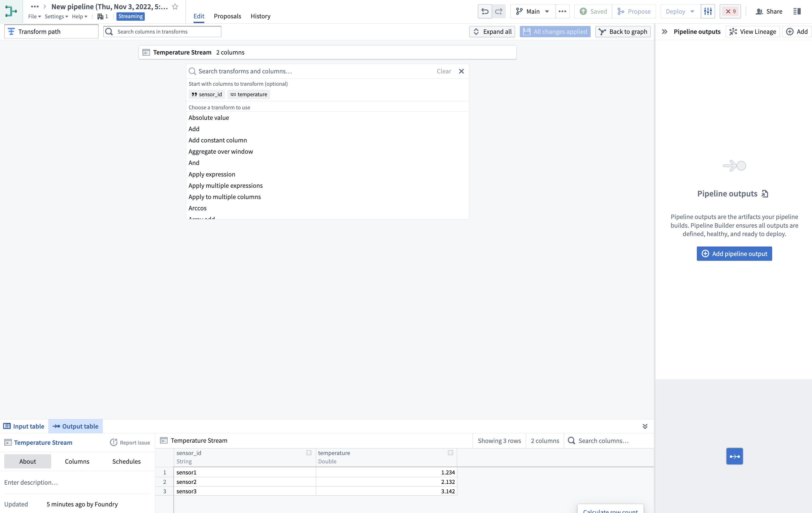Click the blue output node floating button
The height and width of the screenshot is (513, 812).
point(734,456)
